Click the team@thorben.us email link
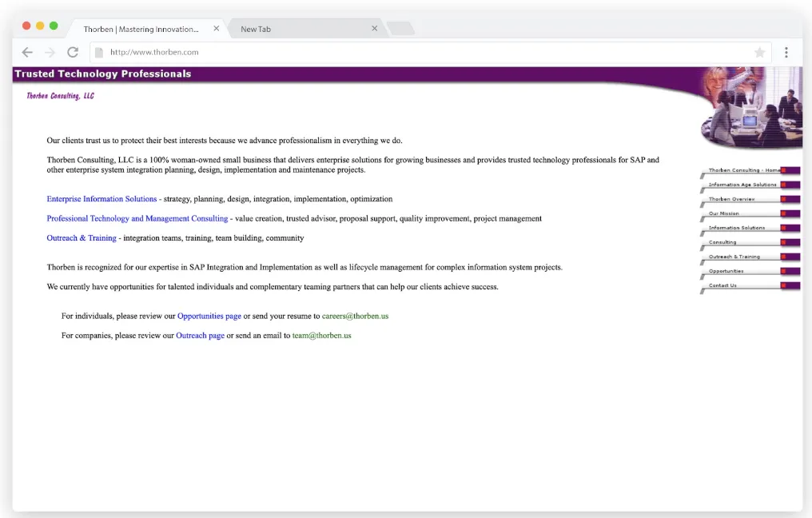 pyautogui.click(x=321, y=336)
